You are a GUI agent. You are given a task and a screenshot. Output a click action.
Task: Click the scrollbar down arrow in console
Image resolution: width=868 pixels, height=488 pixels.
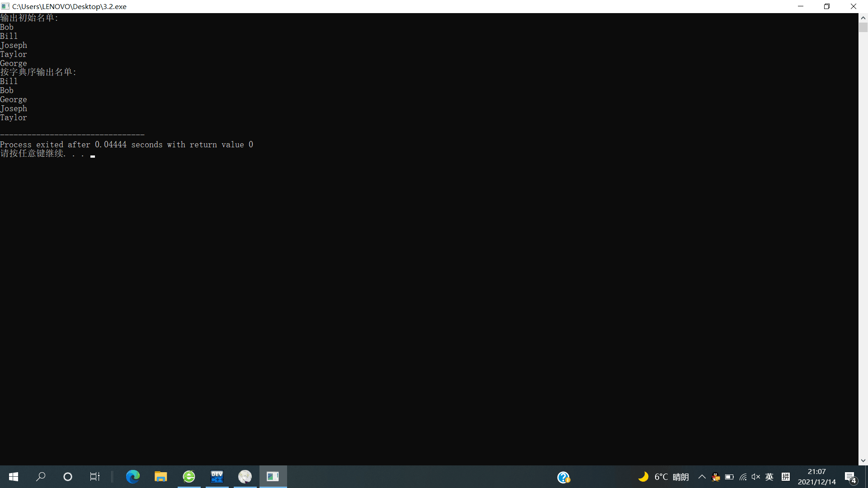point(863,461)
